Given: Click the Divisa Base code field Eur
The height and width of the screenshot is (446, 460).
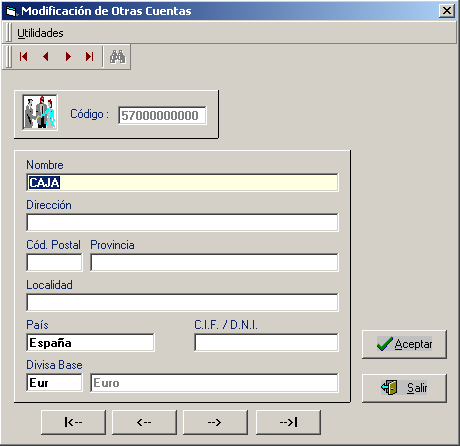Looking at the screenshot, I should pyautogui.click(x=54, y=382).
